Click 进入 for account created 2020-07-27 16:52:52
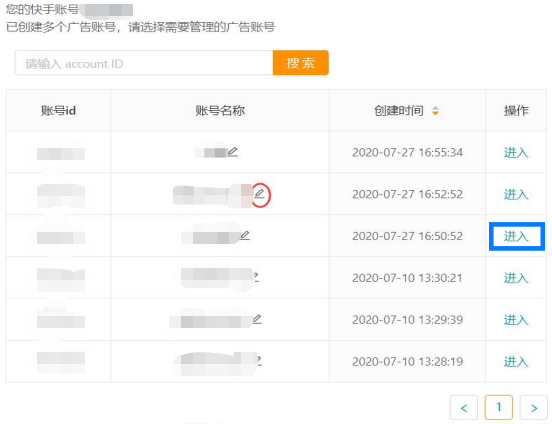 coord(516,194)
